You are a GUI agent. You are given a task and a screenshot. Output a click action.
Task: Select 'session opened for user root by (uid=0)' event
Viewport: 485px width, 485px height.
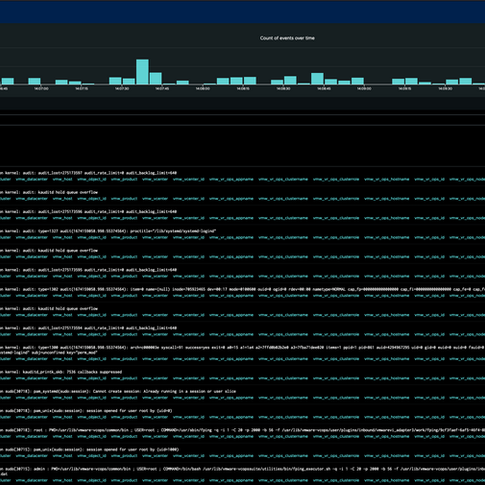coord(86,411)
